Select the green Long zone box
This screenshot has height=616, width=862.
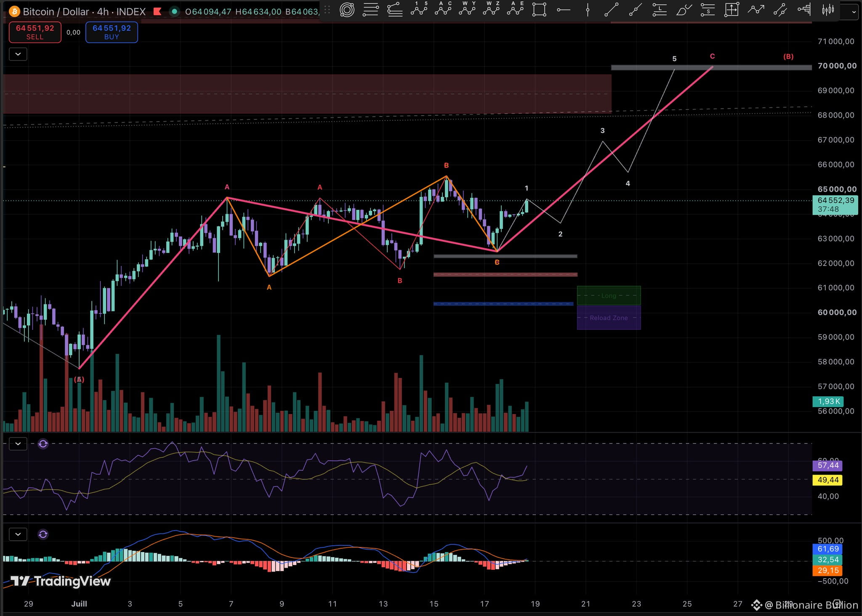click(609, 295)
